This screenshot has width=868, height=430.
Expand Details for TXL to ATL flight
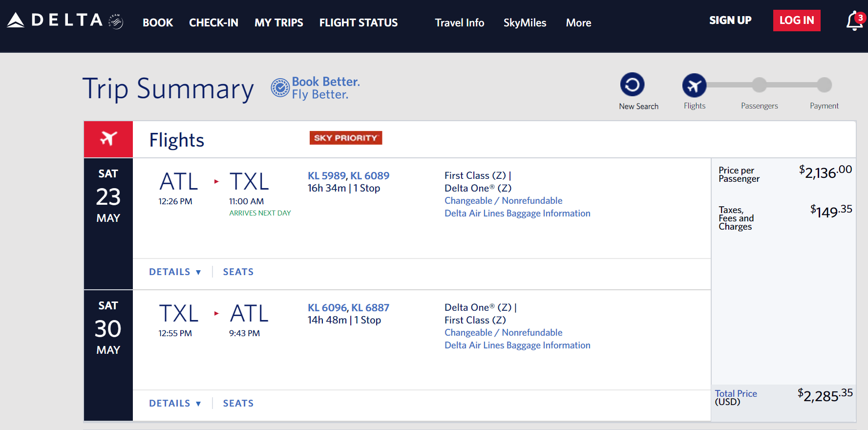pyautogui.click(x=175, y=403)
